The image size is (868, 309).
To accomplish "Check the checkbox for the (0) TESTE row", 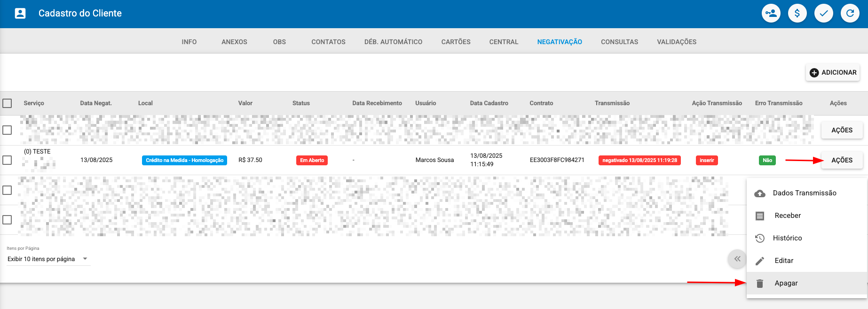I will 7,160.
